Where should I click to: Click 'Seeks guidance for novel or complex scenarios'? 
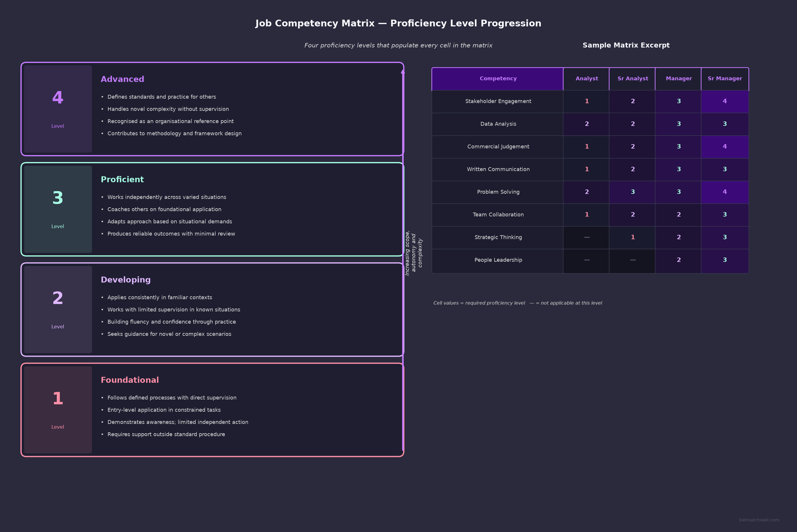[169, 334]
